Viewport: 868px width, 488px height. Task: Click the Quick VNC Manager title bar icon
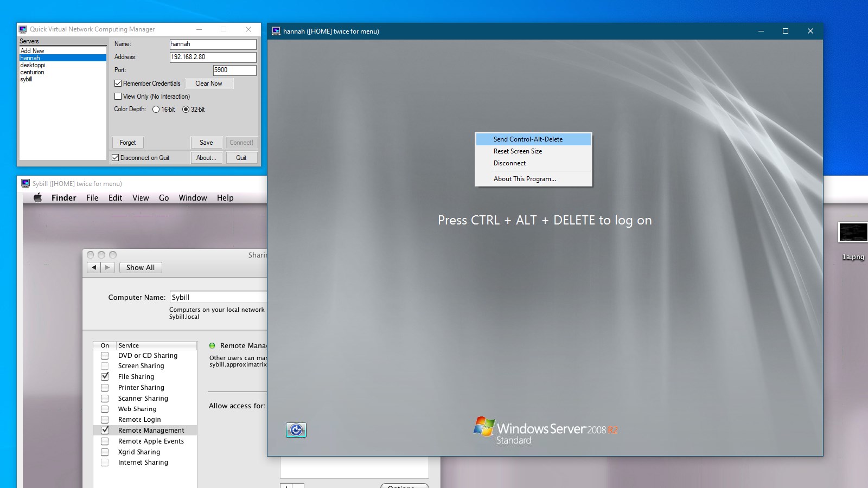(23, 29)
